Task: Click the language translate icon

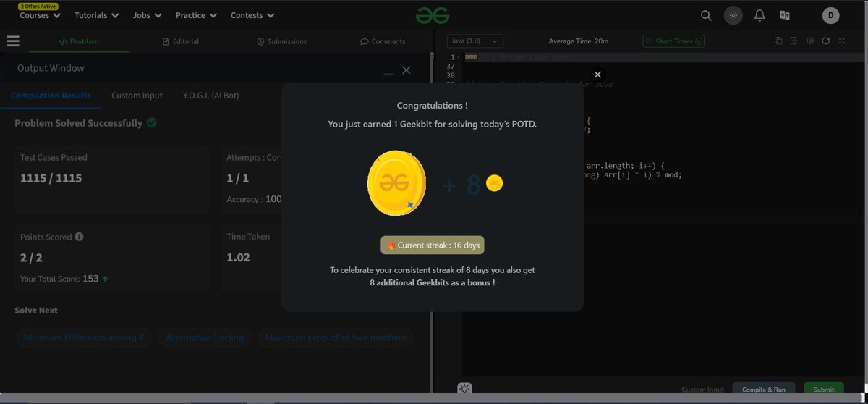Action: click(784, 15)
